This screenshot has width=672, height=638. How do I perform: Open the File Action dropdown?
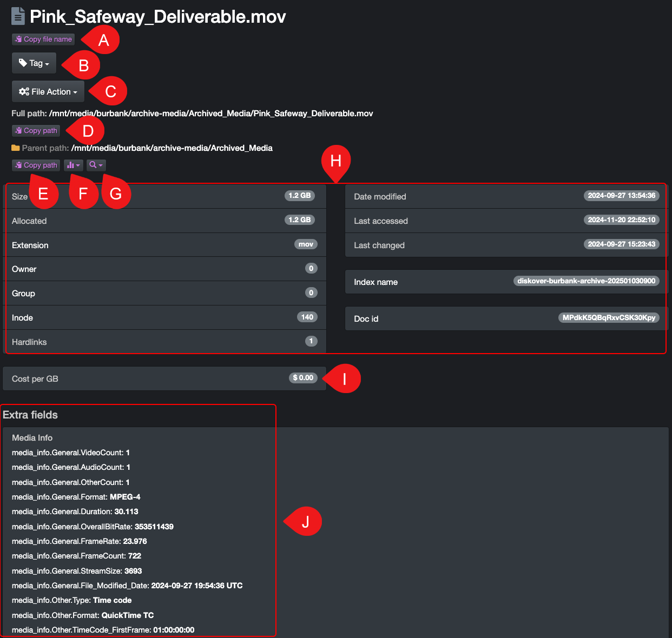coord(48,92)
